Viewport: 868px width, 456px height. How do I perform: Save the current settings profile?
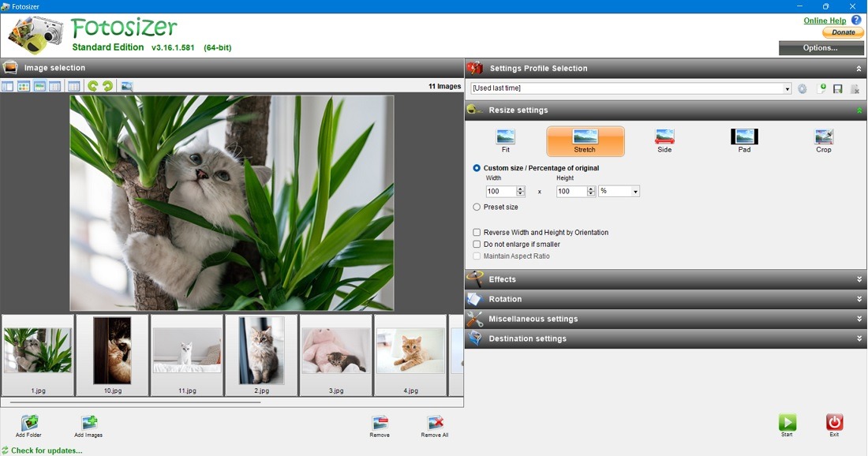tap(836, 88)
